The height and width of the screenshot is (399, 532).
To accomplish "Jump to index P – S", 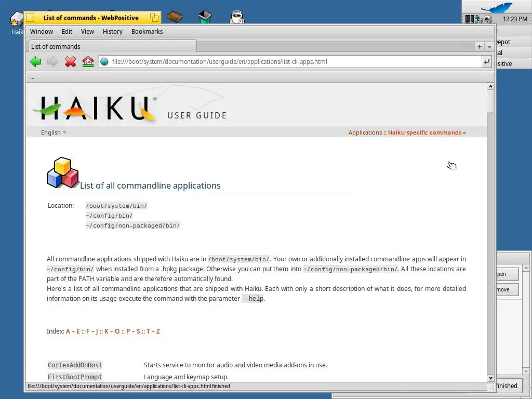I will click(133, 331).
